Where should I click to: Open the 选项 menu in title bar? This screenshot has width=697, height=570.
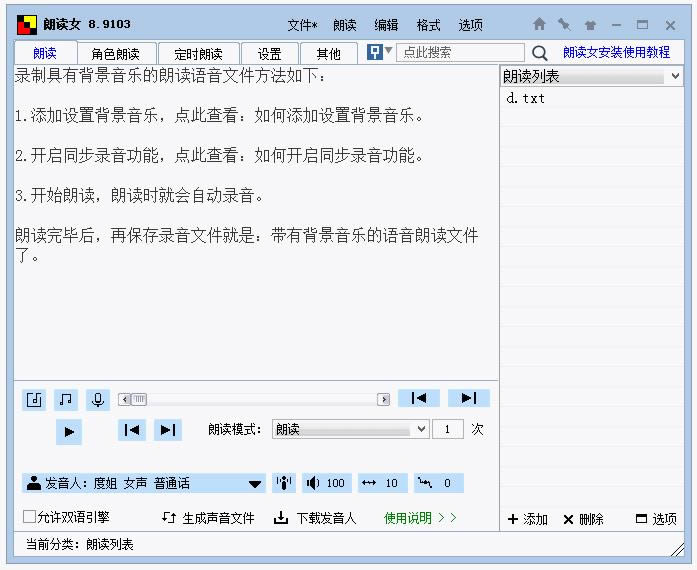(x=470, y=25)
